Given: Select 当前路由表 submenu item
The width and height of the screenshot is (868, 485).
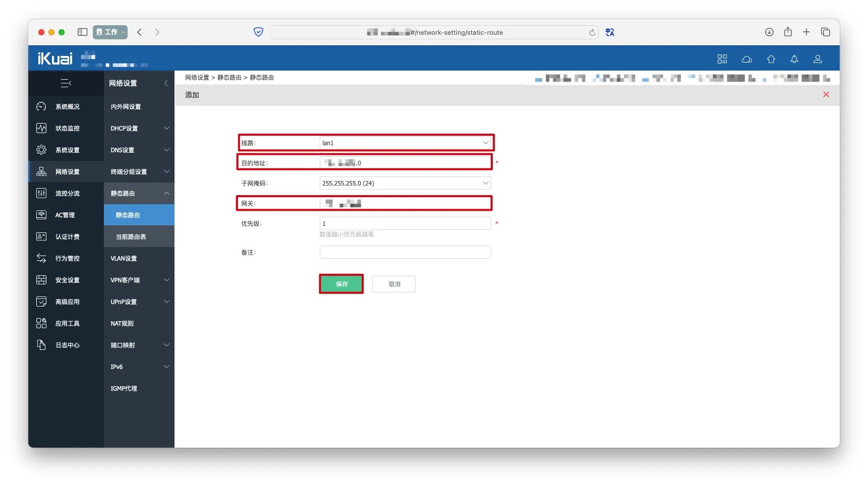Looking at the screenshot, I should coord(131,237).
